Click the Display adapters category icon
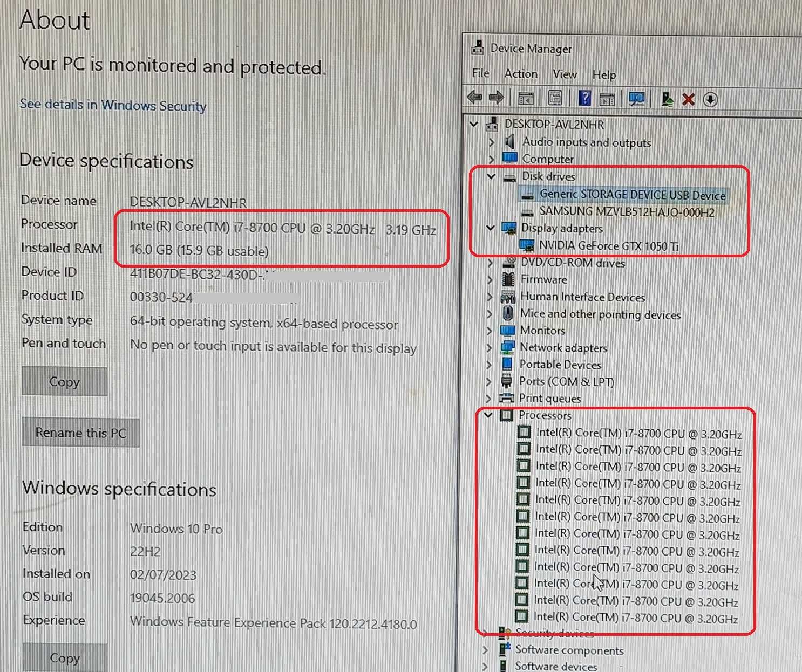 coord(508,228)
